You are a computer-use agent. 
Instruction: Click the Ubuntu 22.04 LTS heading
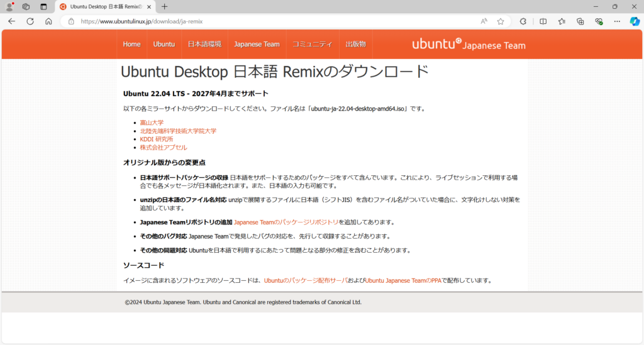click(x=196, y=94)
